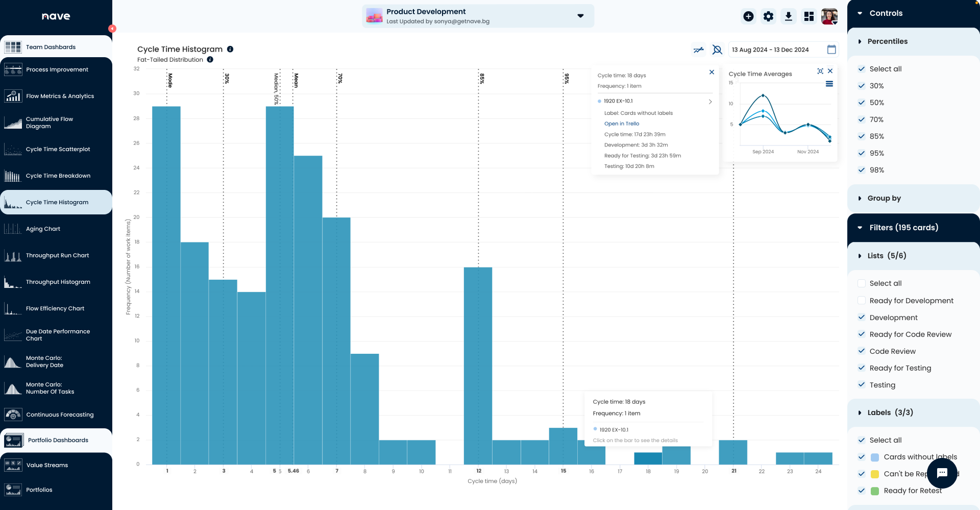Image resolution: width=980 pixels, height=510 pixels.
Task: Click the download/export icon in top toolbar
Action: pos(789,16)
